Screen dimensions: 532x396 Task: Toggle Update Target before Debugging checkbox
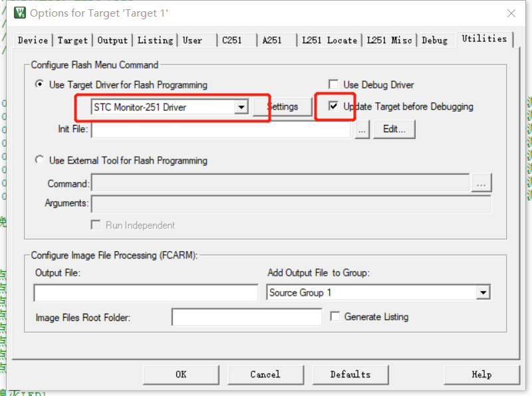[334, 106]
